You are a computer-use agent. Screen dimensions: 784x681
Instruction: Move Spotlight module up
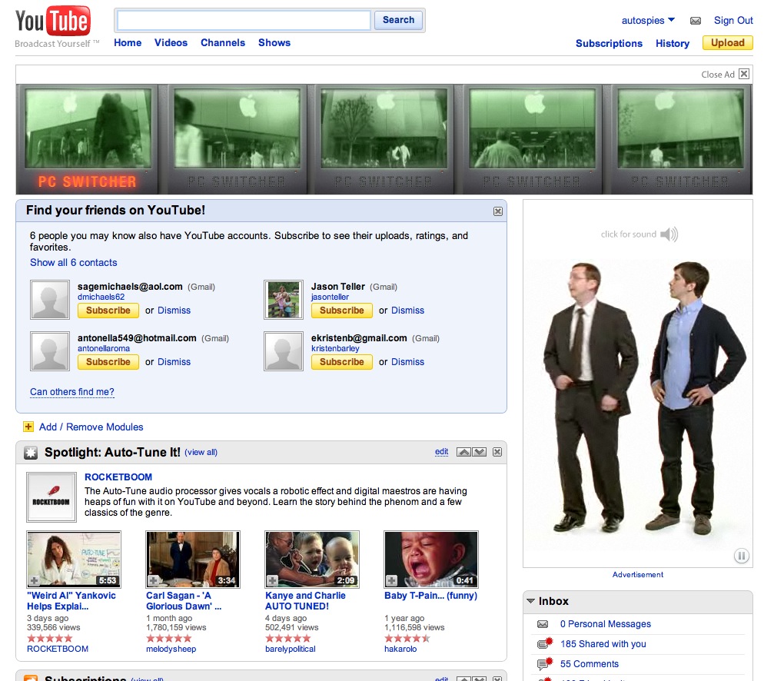click(x=464, y=452)
